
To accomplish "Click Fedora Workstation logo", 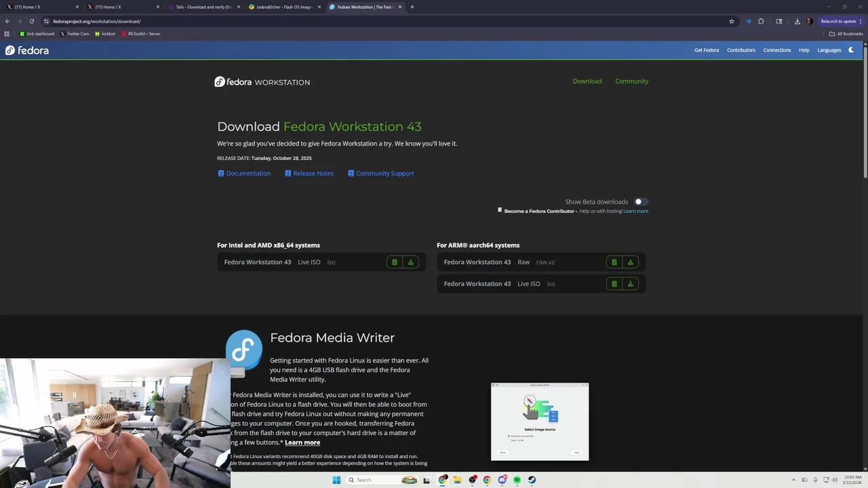I will (262, 82).
